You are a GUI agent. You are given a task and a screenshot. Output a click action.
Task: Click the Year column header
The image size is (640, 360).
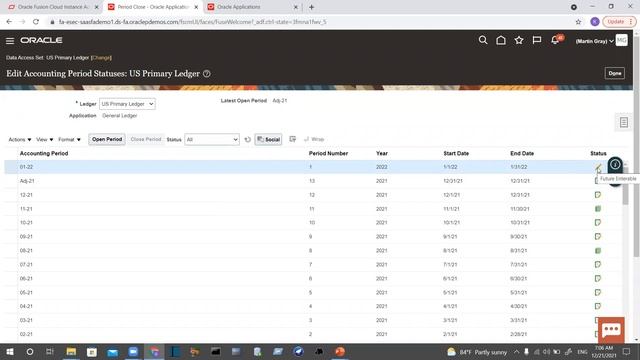(x=382, y=153)
